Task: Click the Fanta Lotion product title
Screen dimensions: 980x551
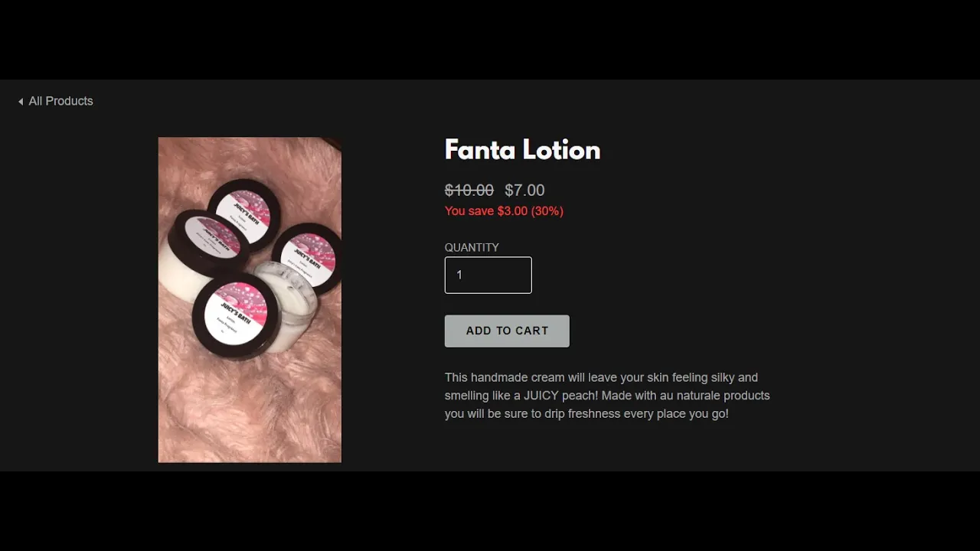Action: [x=522, y=149]
